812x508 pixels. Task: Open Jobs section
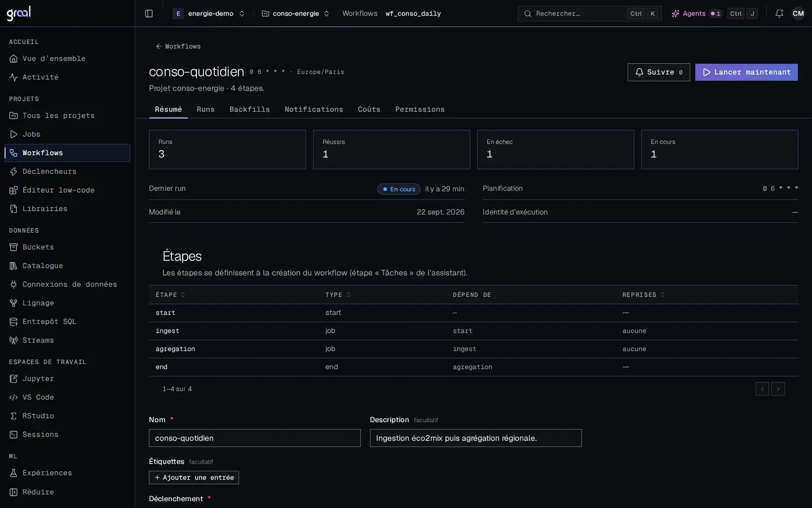coord(67,134)
